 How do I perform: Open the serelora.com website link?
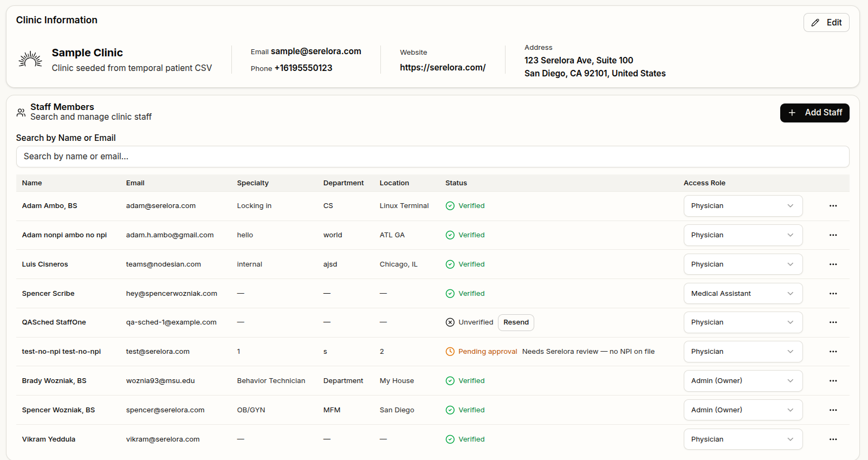[x=443, y=68]
